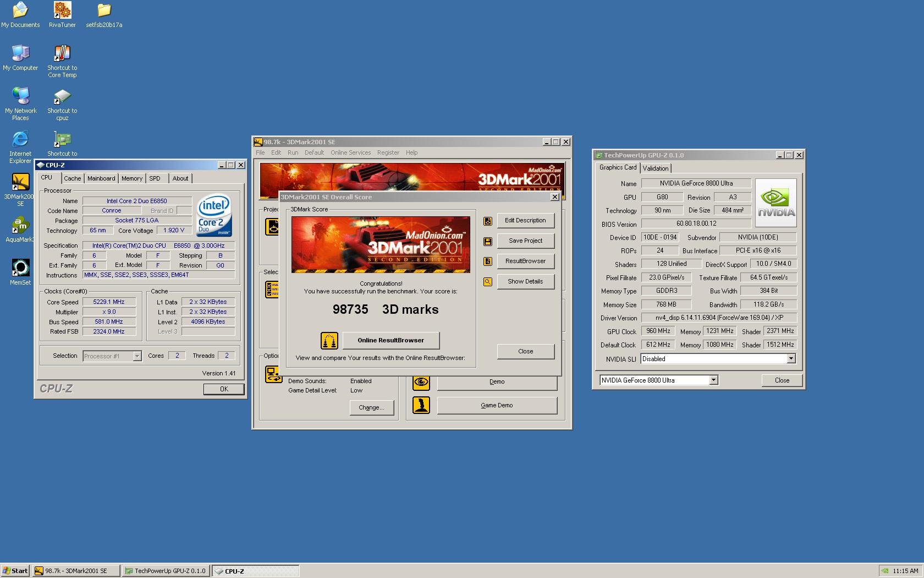Open 3DMark Help menu
This screenshot has width=924, height=578.
411,152
